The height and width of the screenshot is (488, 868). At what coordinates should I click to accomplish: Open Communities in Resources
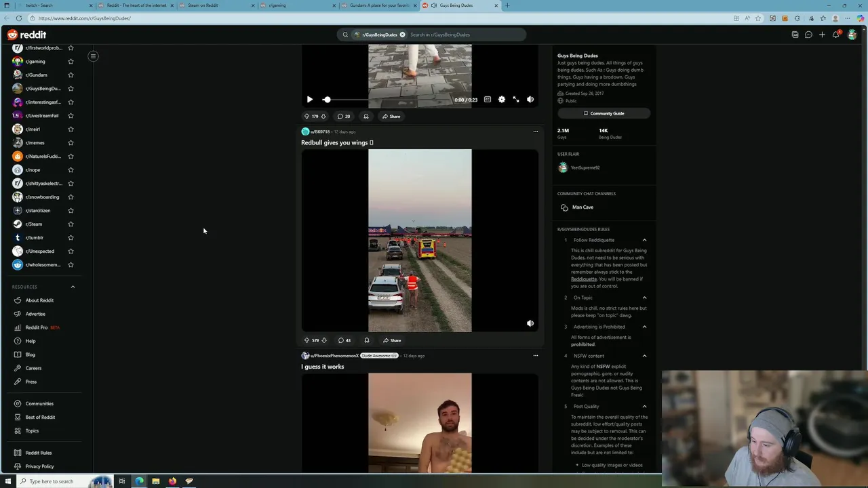tap(39, 404)
